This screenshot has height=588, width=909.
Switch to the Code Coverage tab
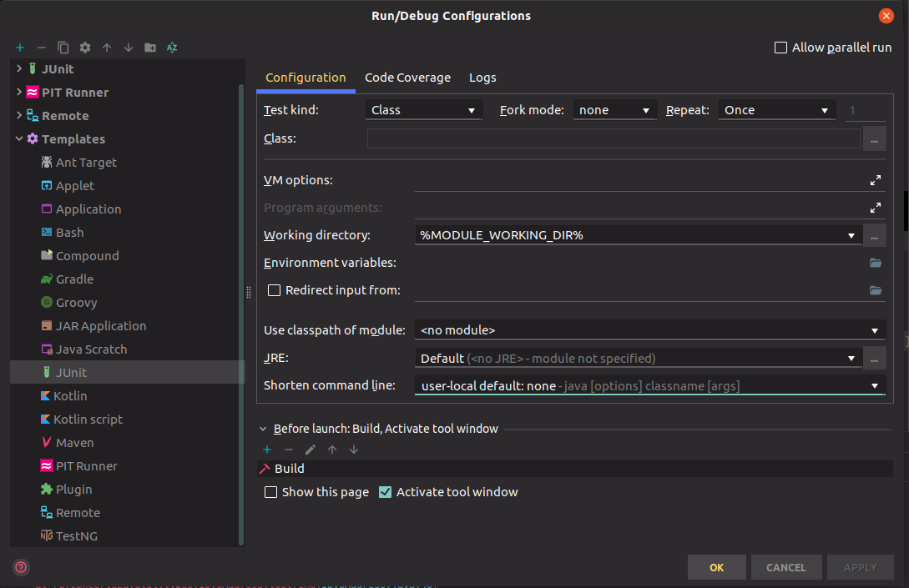pos(407,78)
